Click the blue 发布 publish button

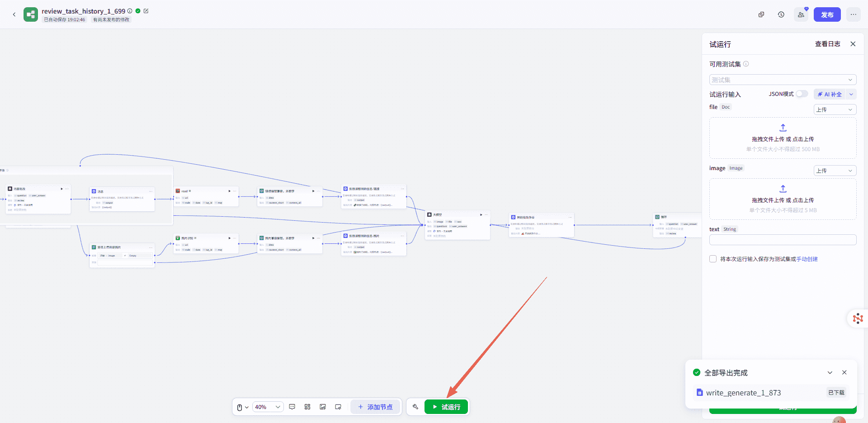point(827,14)
